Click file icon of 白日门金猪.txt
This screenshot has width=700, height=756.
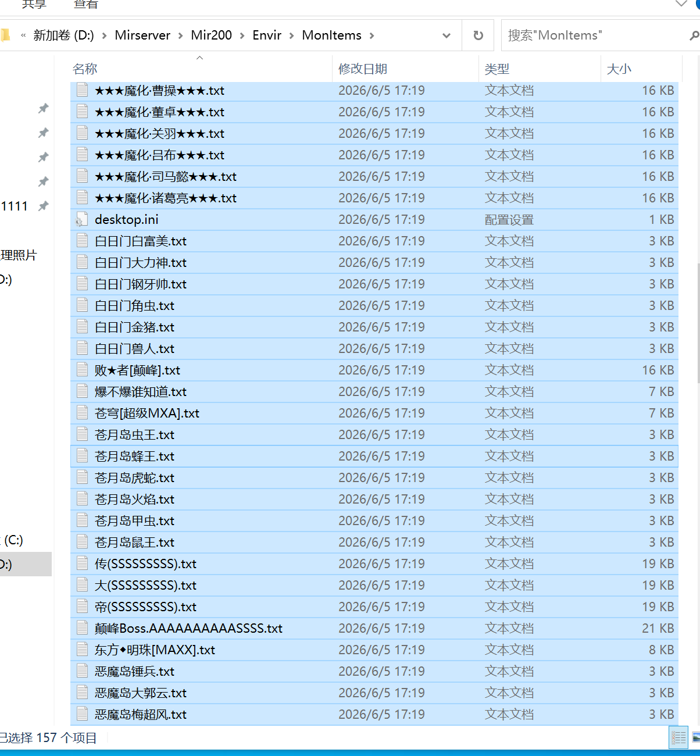pyautogui.click(x=83, y=327)
